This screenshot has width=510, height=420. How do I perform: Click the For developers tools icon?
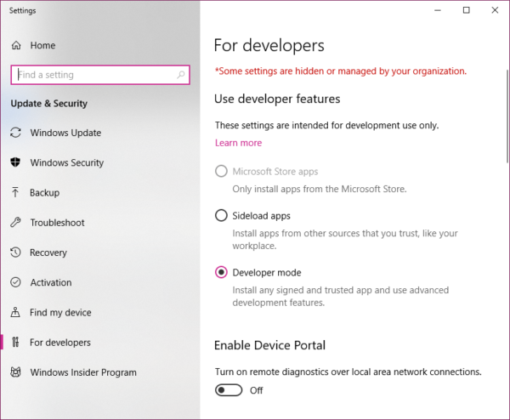tap(15, 342)
